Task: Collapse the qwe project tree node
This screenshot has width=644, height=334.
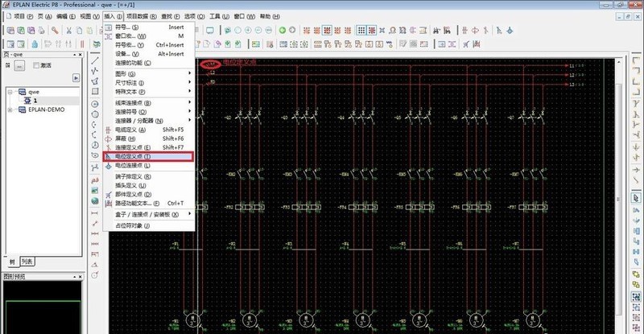Action: [x=10, y=92]
